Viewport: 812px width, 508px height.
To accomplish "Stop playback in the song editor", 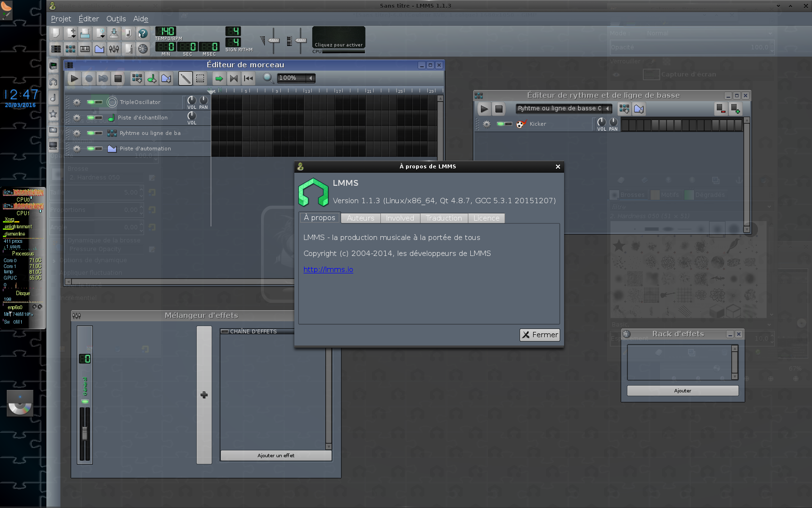I will click(x=117, y=78).
